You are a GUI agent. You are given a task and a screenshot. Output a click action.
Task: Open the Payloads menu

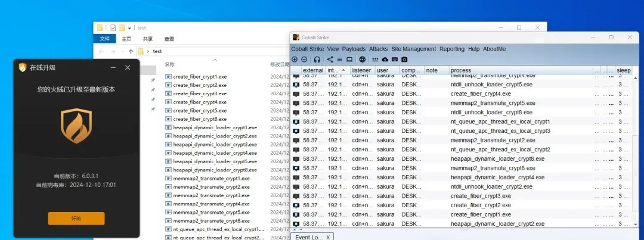pyautogui.click(x=354, y=49)
